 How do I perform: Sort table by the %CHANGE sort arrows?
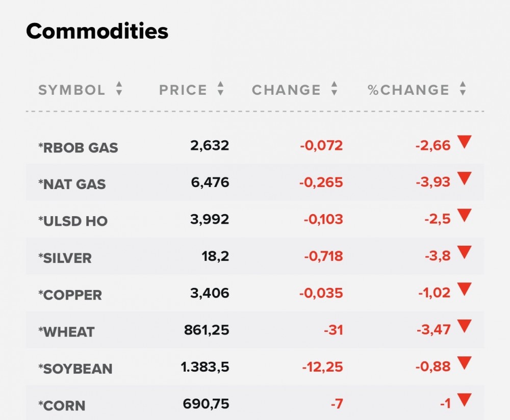[463, 89]
